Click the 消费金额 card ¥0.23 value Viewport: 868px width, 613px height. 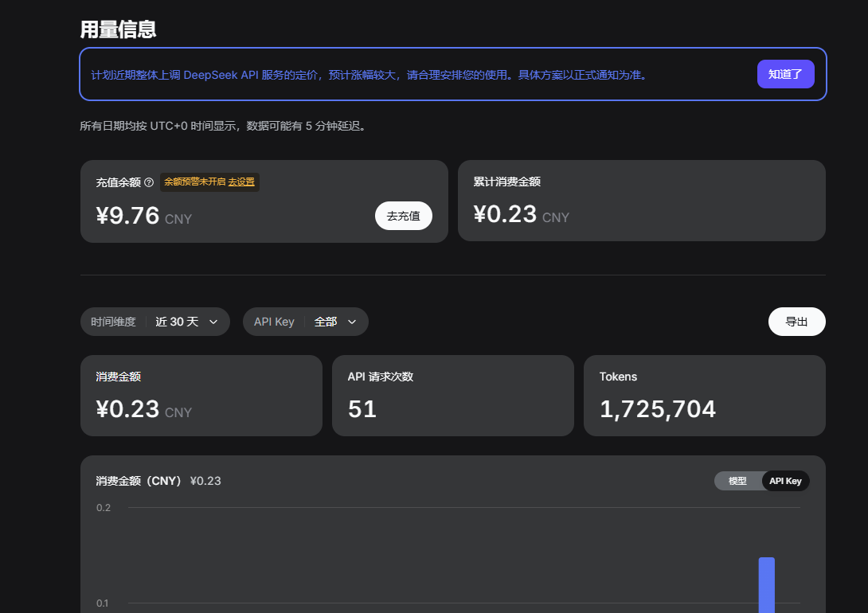pyautogui.click(x=128, y=409)
